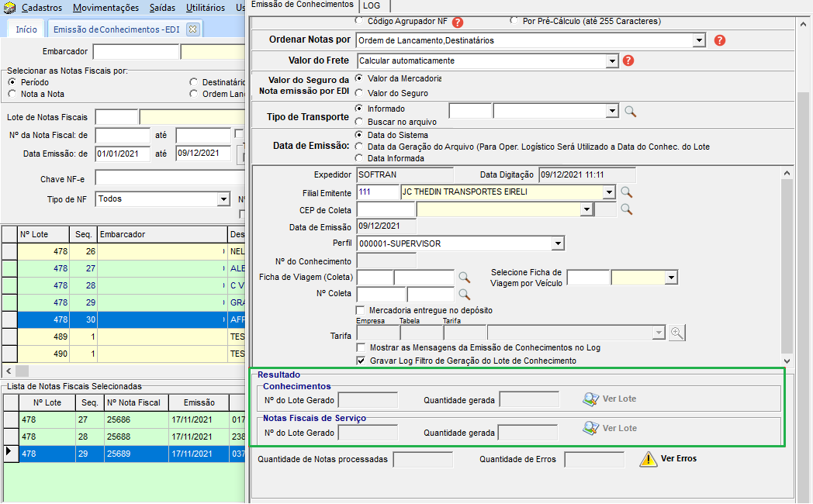
Task: Click the Filial Emitente code field 111
Action: tap(378, 192)
